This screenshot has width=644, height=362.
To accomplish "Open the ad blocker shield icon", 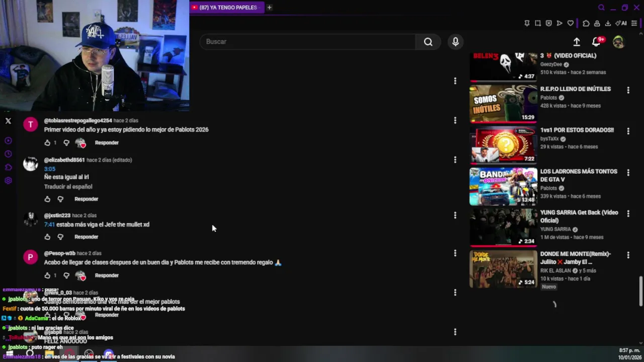I will coord(548,23).
